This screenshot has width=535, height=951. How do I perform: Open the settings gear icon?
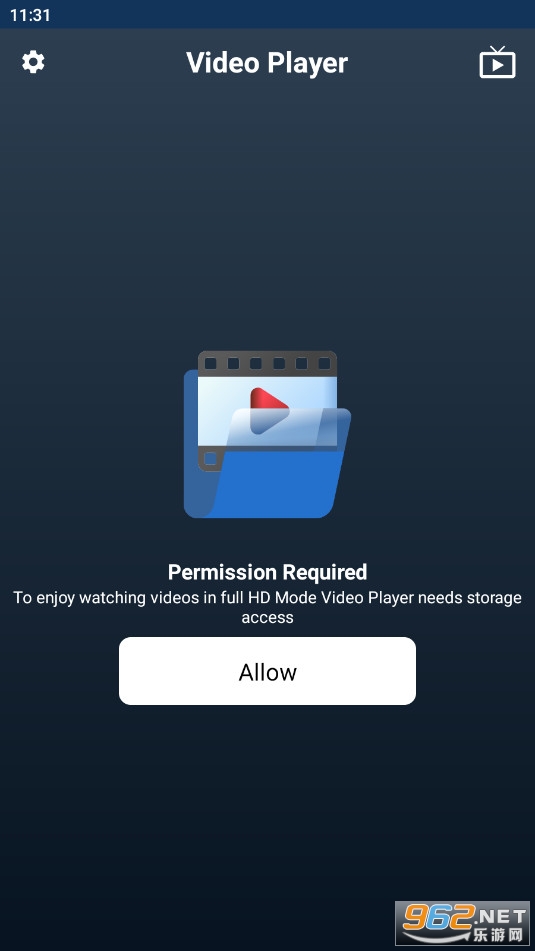click(x=33, y=62)
